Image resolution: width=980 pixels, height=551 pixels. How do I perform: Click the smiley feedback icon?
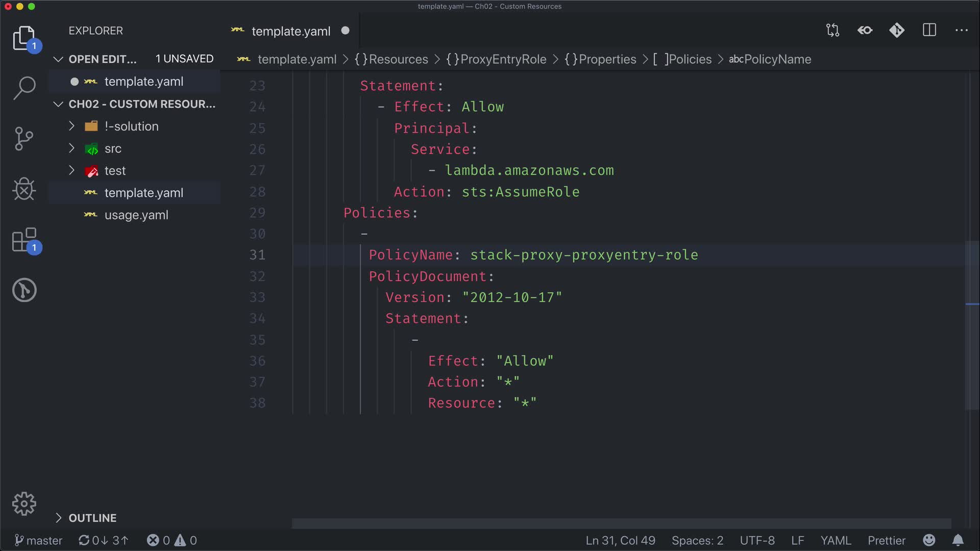929,540
